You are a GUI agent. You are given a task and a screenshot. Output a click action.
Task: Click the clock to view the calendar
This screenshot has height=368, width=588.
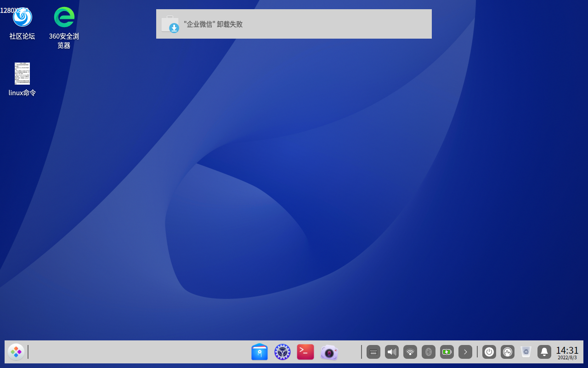[x=567, y=352]
